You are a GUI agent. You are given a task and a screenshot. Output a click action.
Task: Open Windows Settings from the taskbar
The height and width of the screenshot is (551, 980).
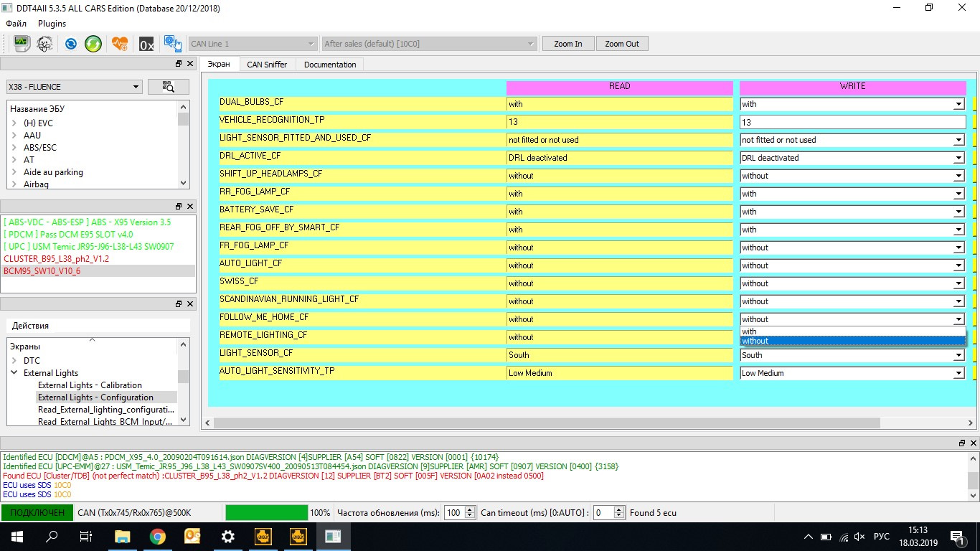click(x=228, y=537)
